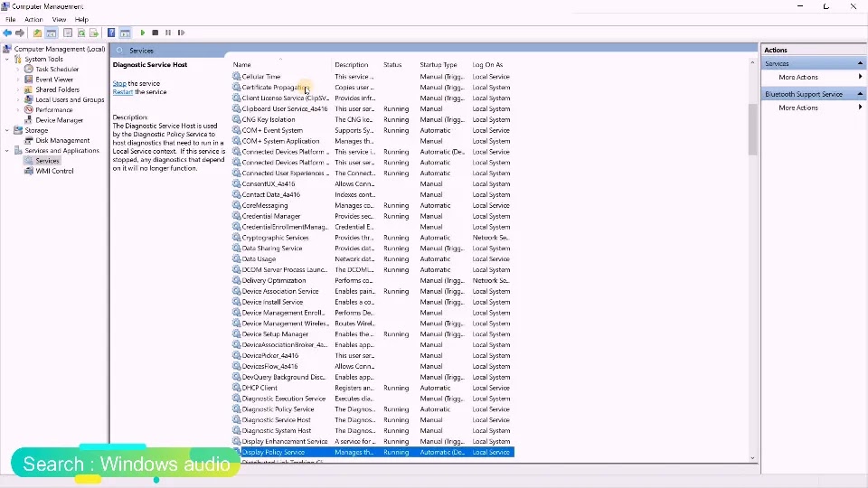
Task: Select the Cryptographic Services row
Action: [373, 238]
